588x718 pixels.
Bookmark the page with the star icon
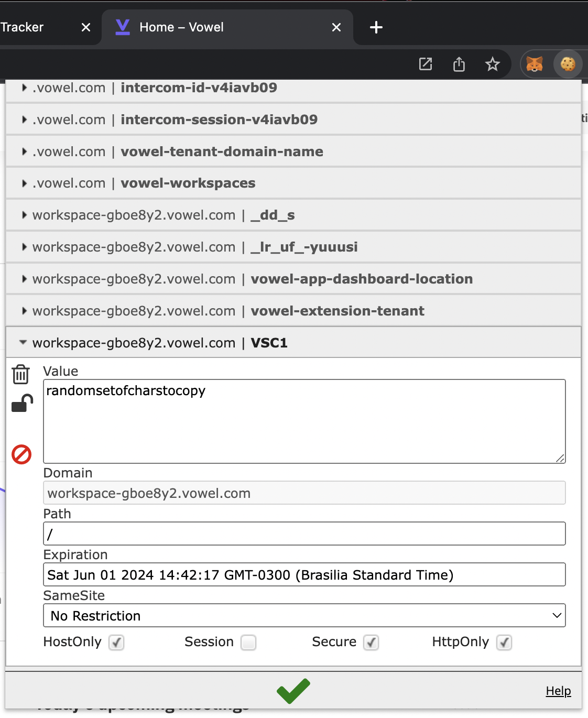coord(492,63)
